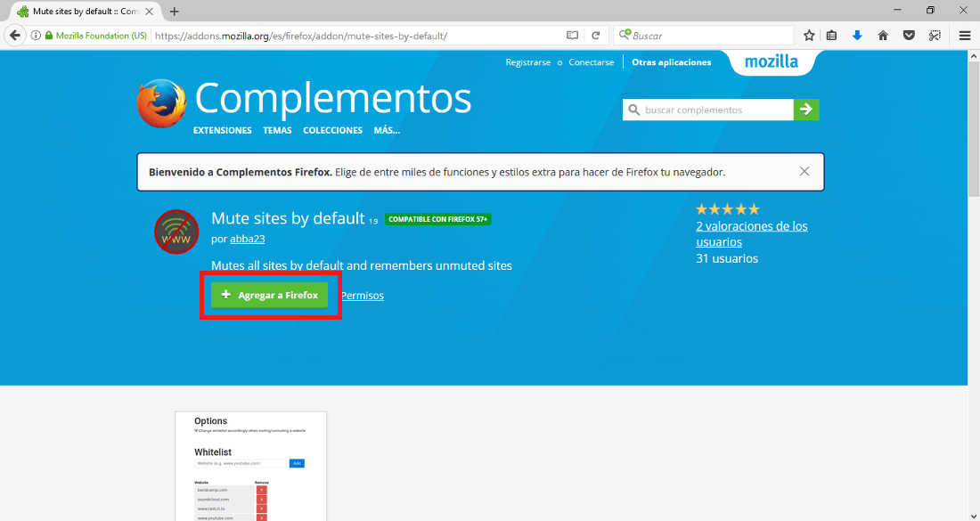The image size is (980, 521).
Task: Select the Mute sites by default tab
Action: tap(83, 12)
